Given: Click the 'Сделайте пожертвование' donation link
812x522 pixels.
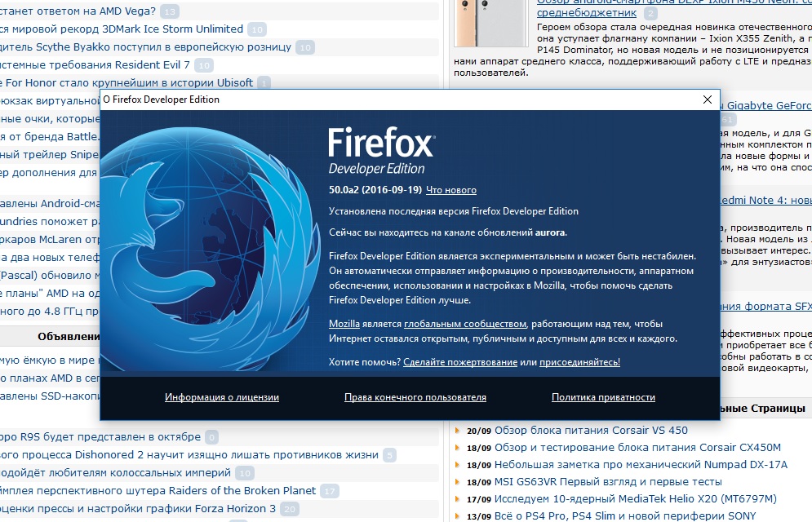Looking at the screenshot, I should (459, 362).
